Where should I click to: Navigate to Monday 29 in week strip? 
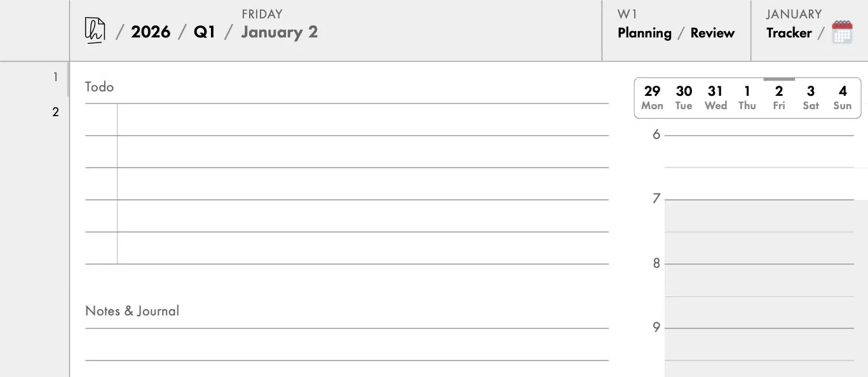pos(652,98)
